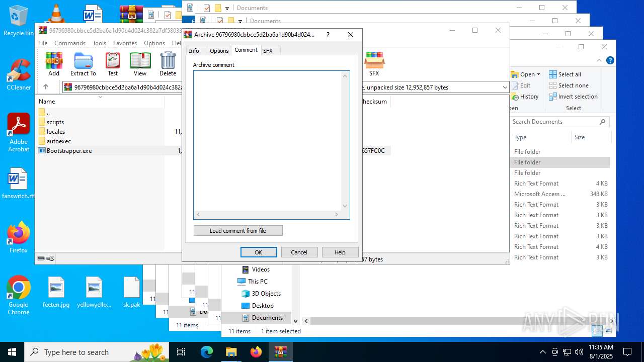Click the Test archive toolbar icon

113,64
